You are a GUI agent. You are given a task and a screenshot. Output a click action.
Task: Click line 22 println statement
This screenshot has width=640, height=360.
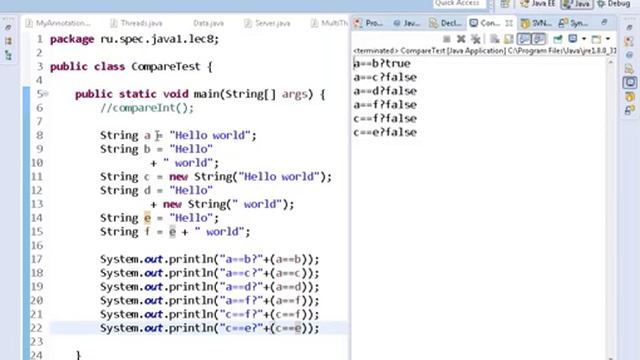point(209,328)
